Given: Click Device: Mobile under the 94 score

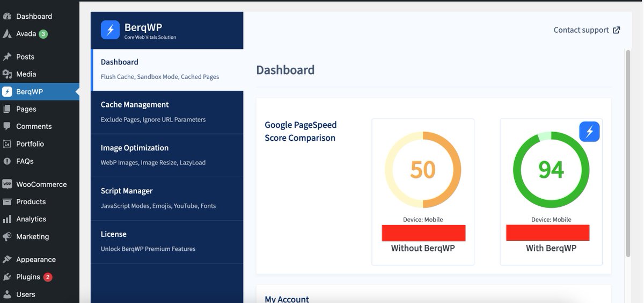Looking at the screenshot, I should coord(551,220).
